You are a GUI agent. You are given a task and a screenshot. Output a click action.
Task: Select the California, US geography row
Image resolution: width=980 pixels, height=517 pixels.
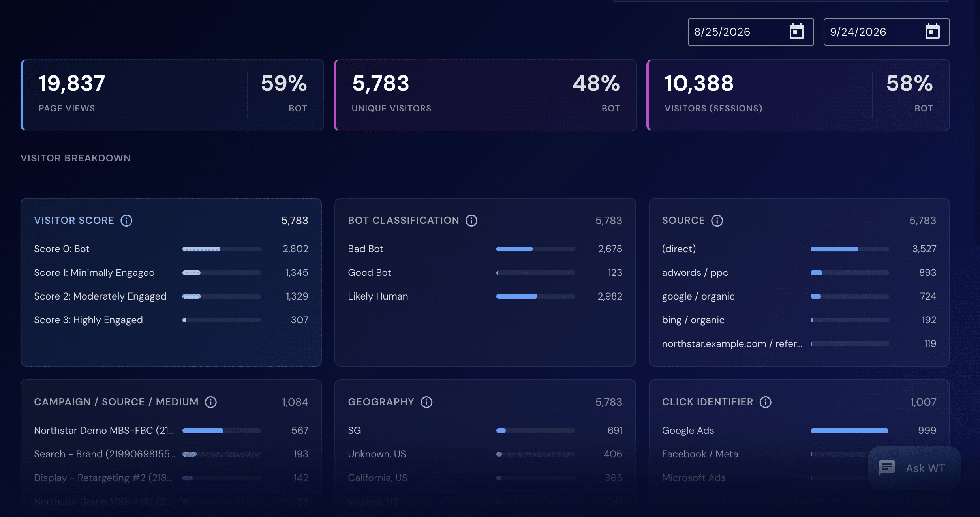tap(485, 478)
